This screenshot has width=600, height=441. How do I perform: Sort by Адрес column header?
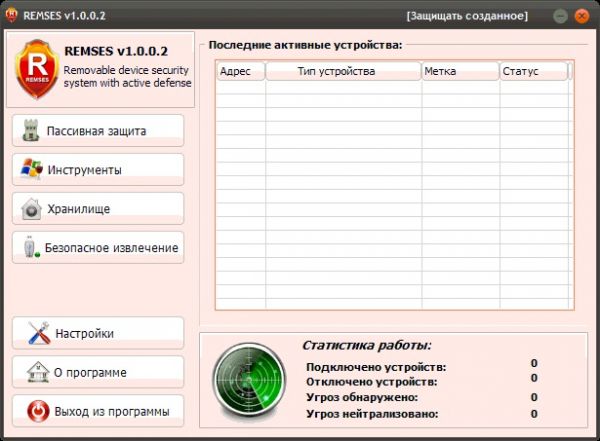pyautogui.click(x=241, y=71)
